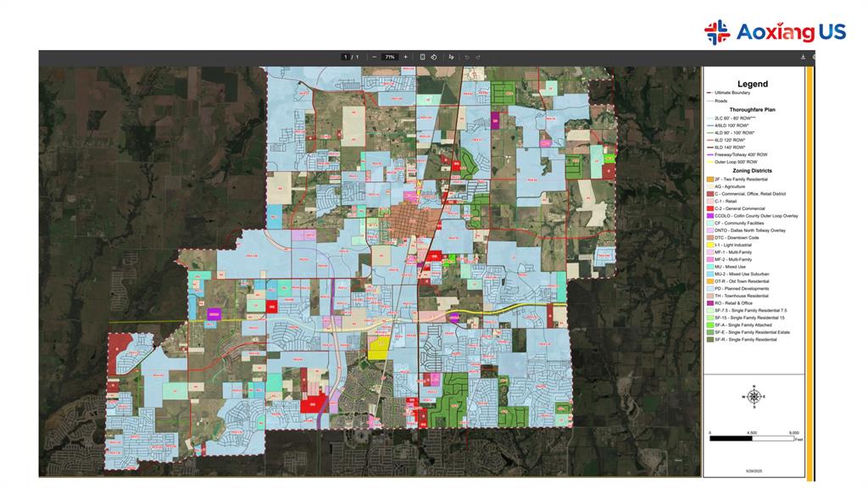Click the draw annotation tool icon
The height and width of the screenshot is (488, 868).
click(451, 57)
